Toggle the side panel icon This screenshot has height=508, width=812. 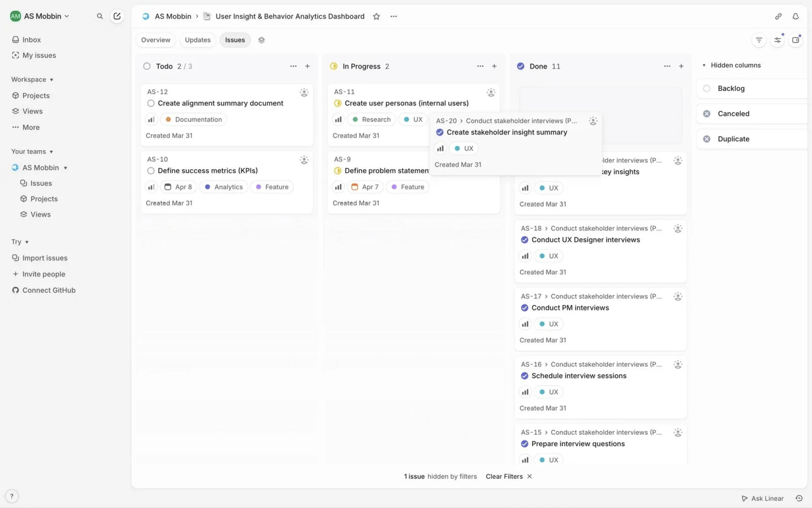tap(796, 40)
